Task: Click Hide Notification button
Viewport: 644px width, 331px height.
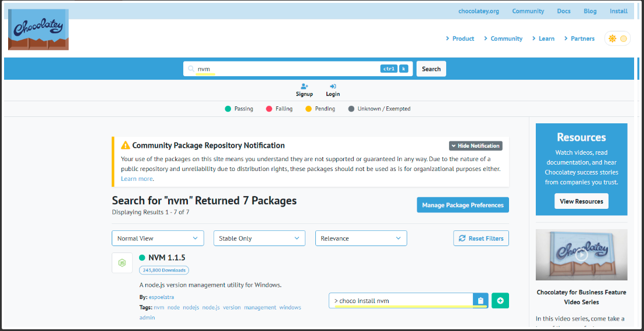Action: 476,146
